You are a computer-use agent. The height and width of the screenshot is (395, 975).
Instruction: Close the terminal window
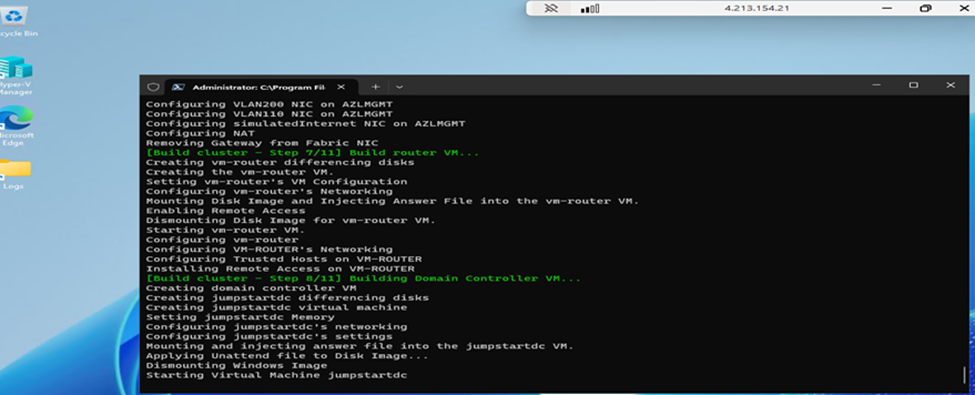pos(950,85)
